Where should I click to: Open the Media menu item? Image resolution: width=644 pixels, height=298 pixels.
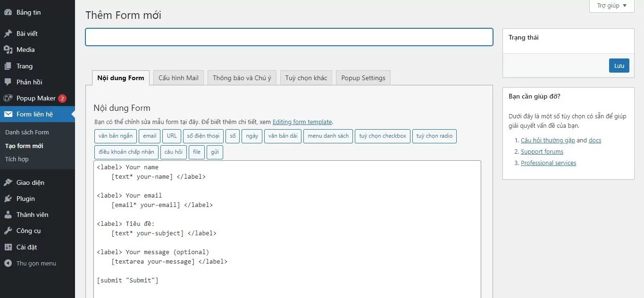coord(37,50)
